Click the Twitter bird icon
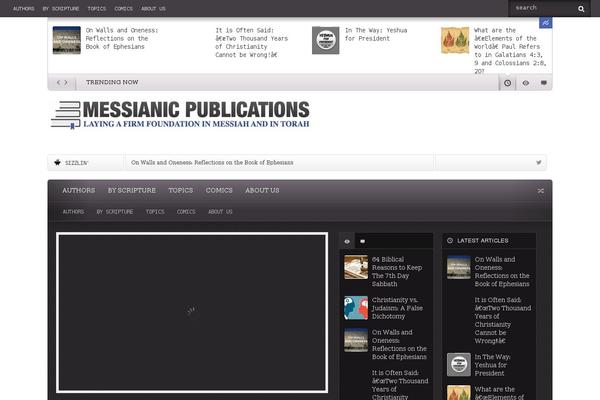600x400 pixels. (539, 162)
